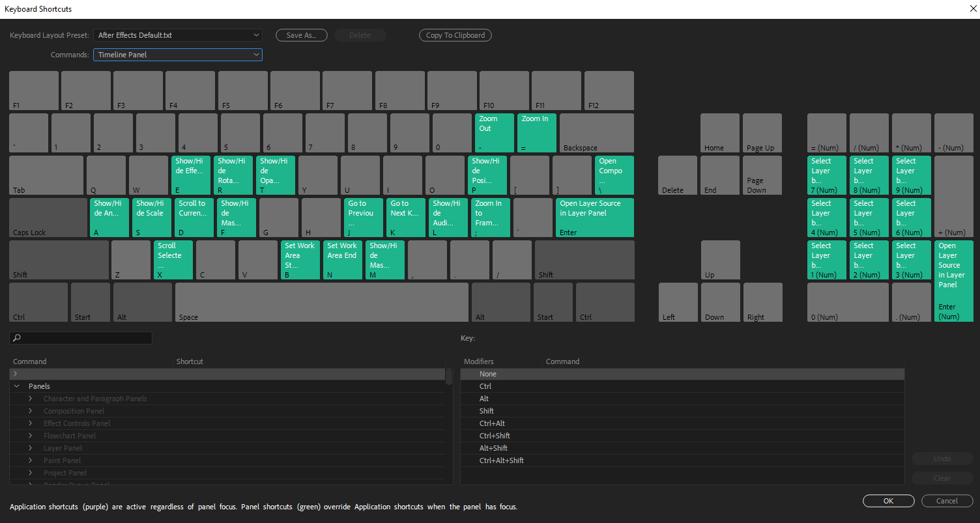Viewport: 980px width, 523px height.
Task: Click the Caps Lock key
Action: [x=48, y=218]
